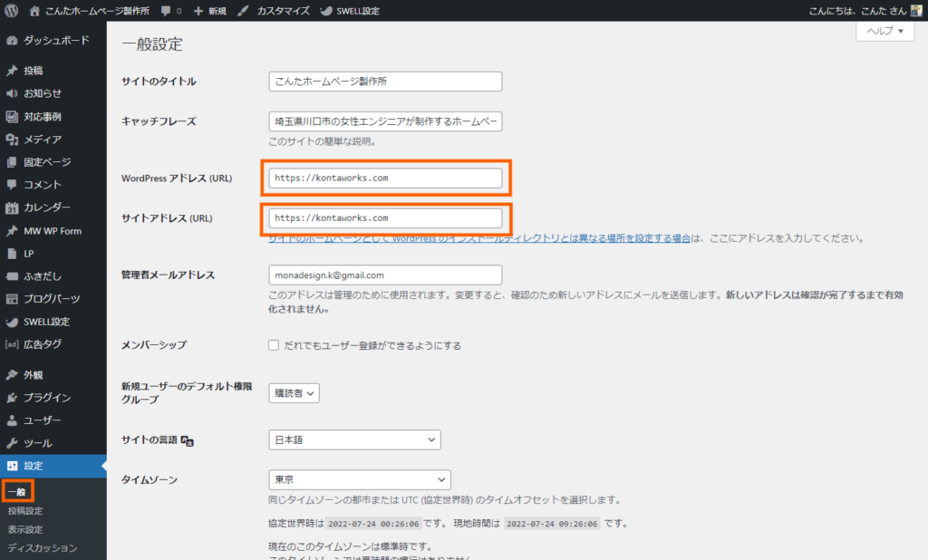Open the comments bubble icon in admin bar
Image resolution: width=928 pixels, height=560 pixels.
click(x=167, y=11)
